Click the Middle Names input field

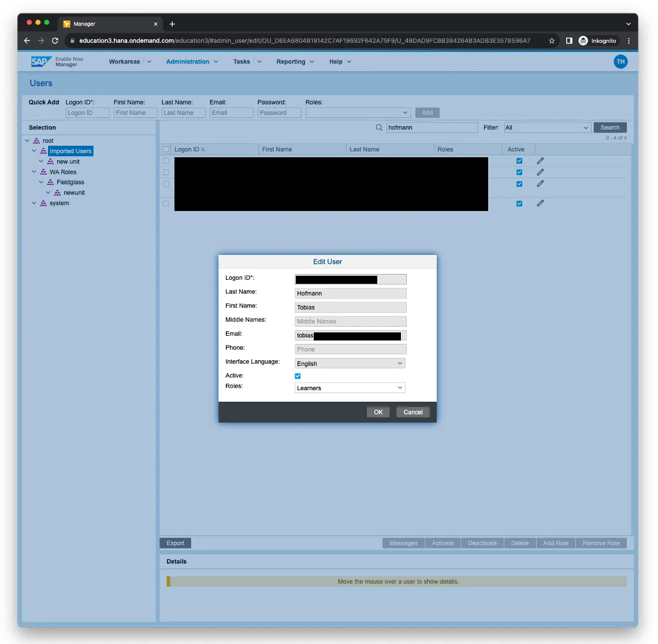point(350,321)
